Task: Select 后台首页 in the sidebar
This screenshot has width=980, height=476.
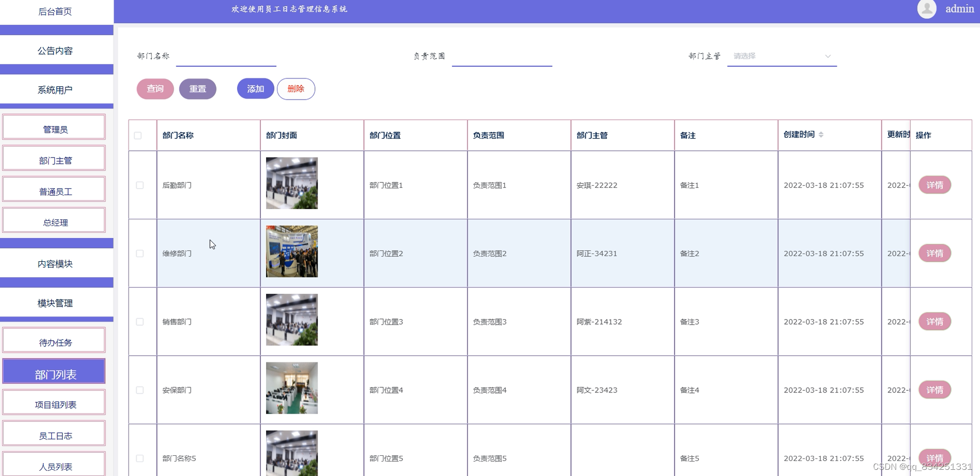Action: [55, 11]
